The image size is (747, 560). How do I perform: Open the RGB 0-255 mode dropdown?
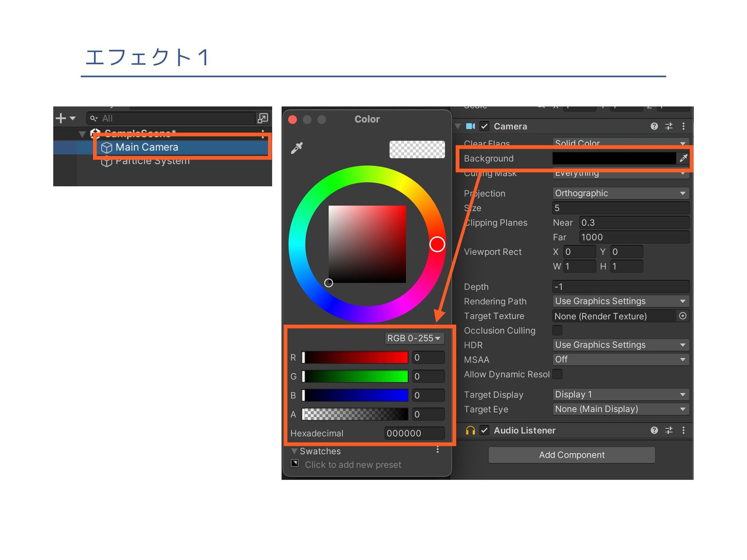point(414,338)
